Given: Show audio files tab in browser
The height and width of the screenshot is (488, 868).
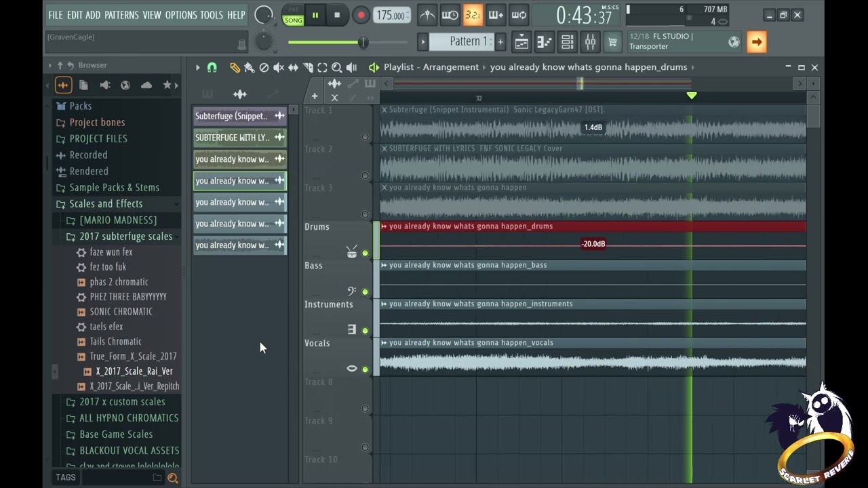Looking at the screenshot, I should (63, 85).
